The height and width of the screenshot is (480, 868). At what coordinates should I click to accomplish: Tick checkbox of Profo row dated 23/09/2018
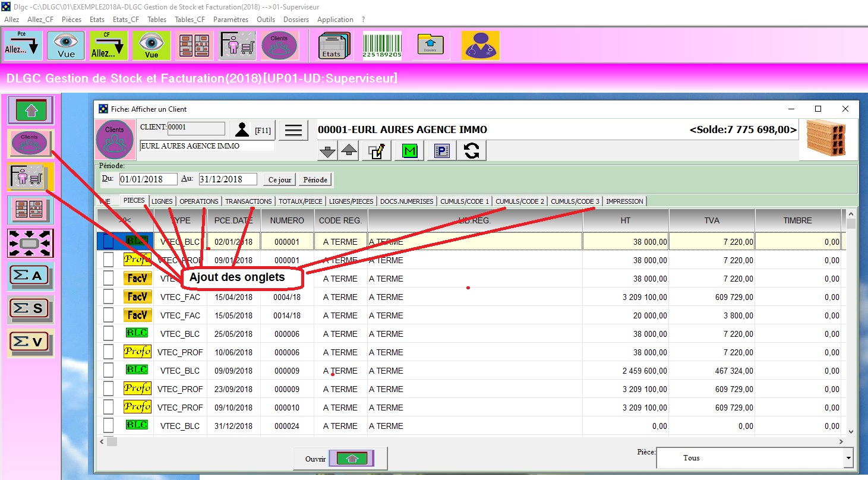pyautogui.click(x=108, y=389)
